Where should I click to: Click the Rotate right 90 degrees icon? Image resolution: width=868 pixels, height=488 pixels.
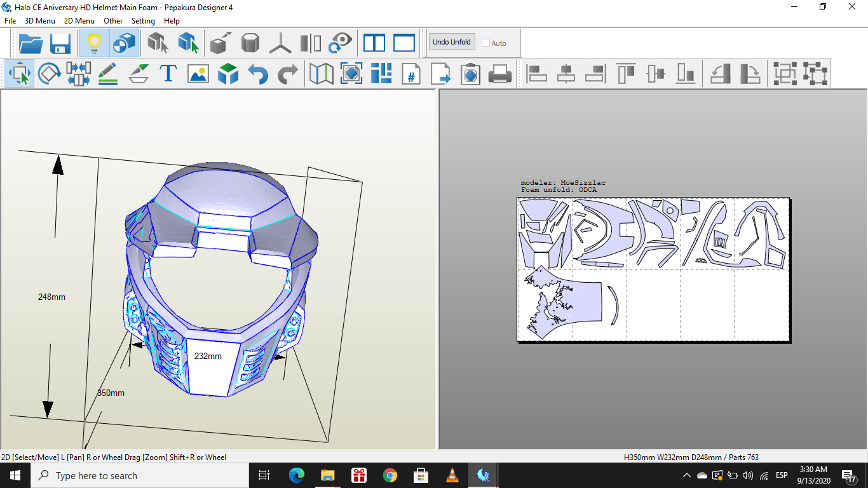pos(750,74)
